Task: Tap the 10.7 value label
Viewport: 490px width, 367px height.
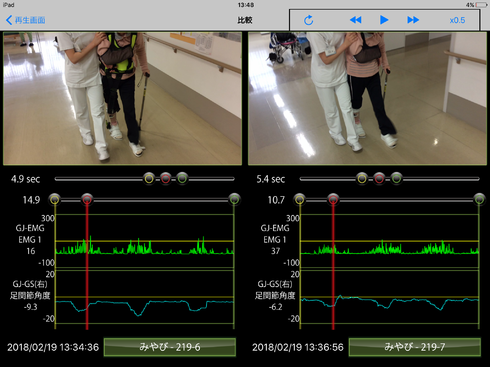Action: tap(276, 200)
